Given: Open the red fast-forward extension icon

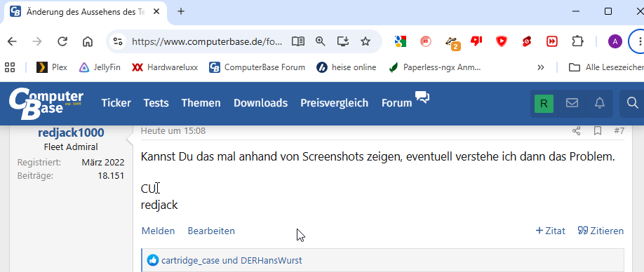Looking at the screenshot, I should tap(552, 41).
